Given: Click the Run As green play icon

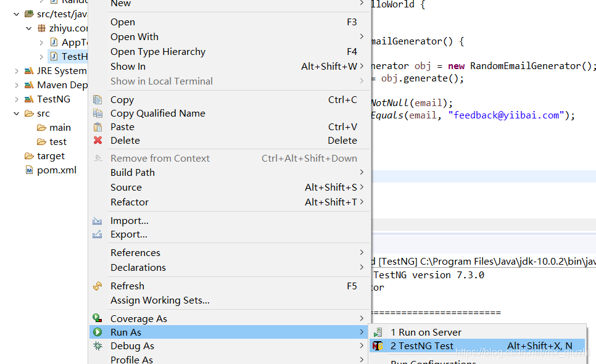Looking at the screenshot, I should pos(97,333).
